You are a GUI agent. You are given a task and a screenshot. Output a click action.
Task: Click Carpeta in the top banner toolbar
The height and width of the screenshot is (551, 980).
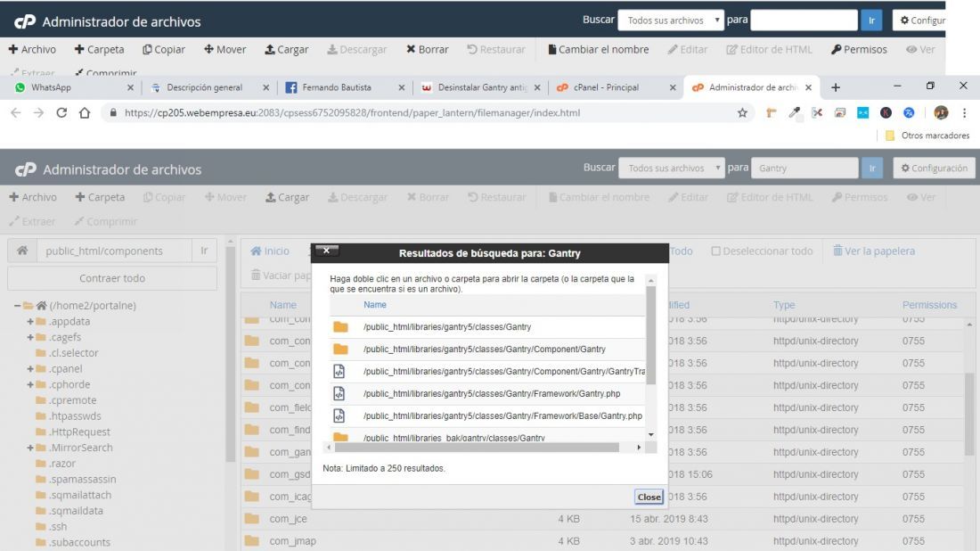point(100,49)
